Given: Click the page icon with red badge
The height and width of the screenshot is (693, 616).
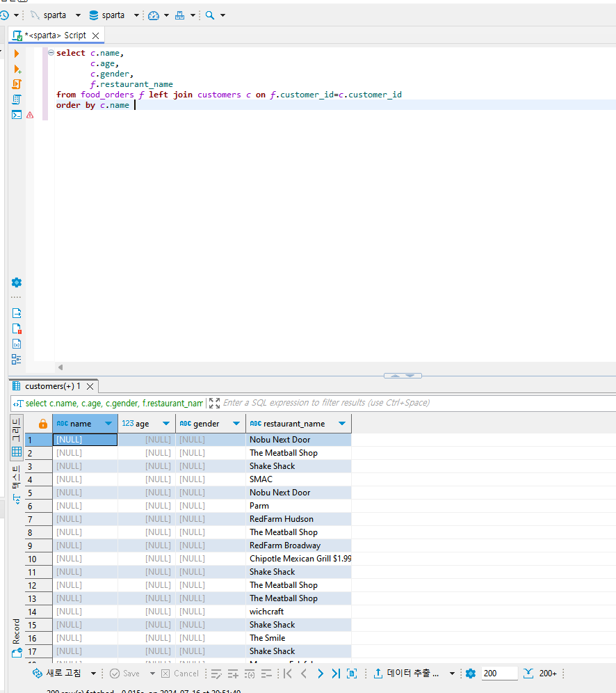Looking at the screenshot, I should pyautogui.click(x=17, y=329).
